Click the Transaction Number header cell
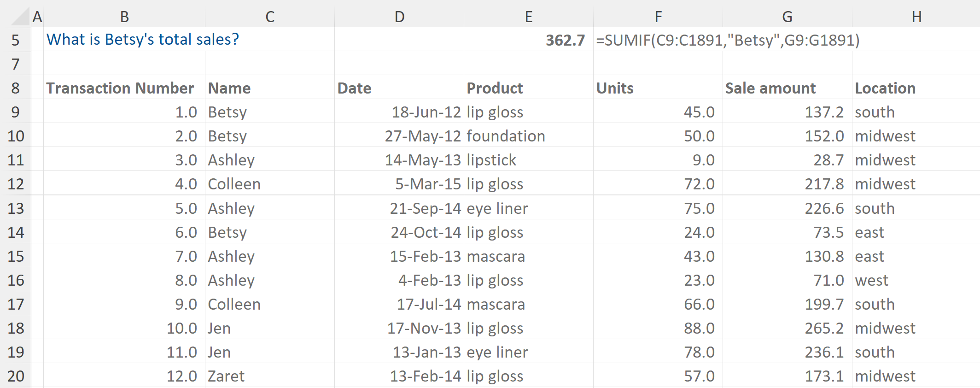 121,88
